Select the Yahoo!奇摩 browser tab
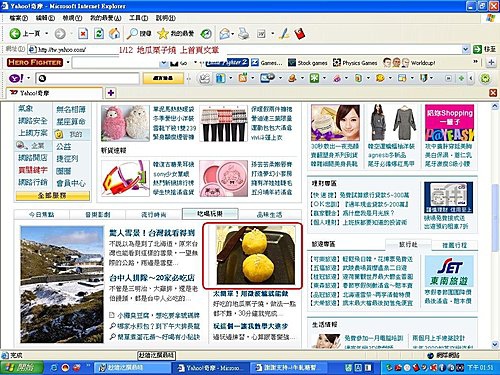500x375 pixels. 55,93
